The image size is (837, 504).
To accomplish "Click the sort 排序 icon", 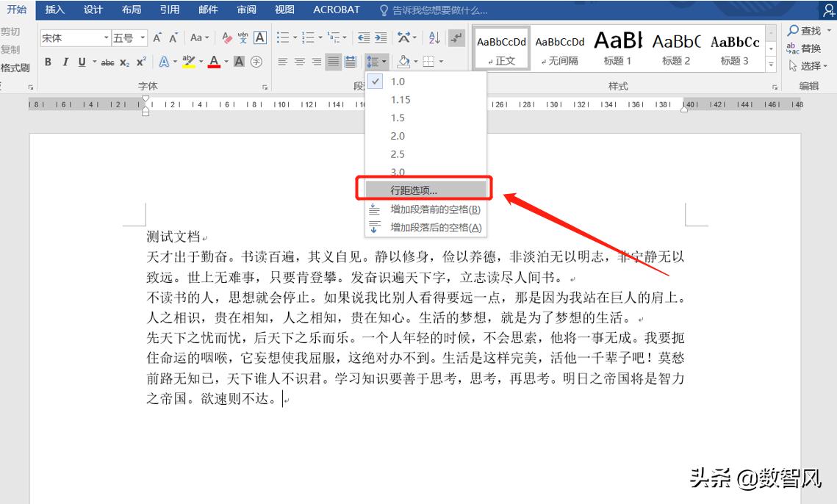I will click(x=433, y=37).
